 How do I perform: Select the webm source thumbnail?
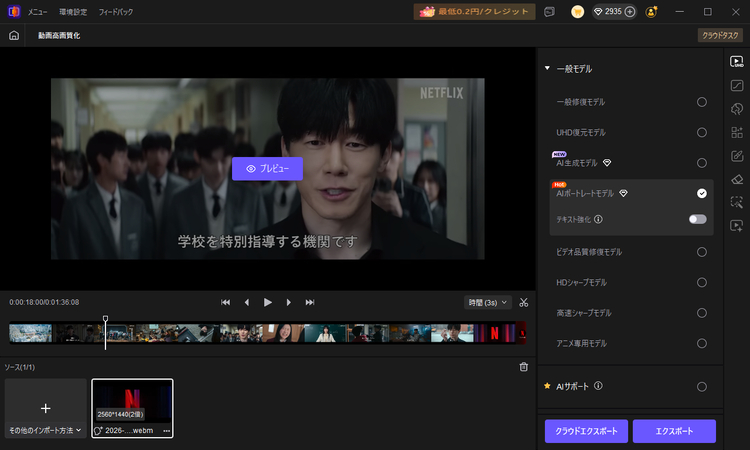coord(132,408)
